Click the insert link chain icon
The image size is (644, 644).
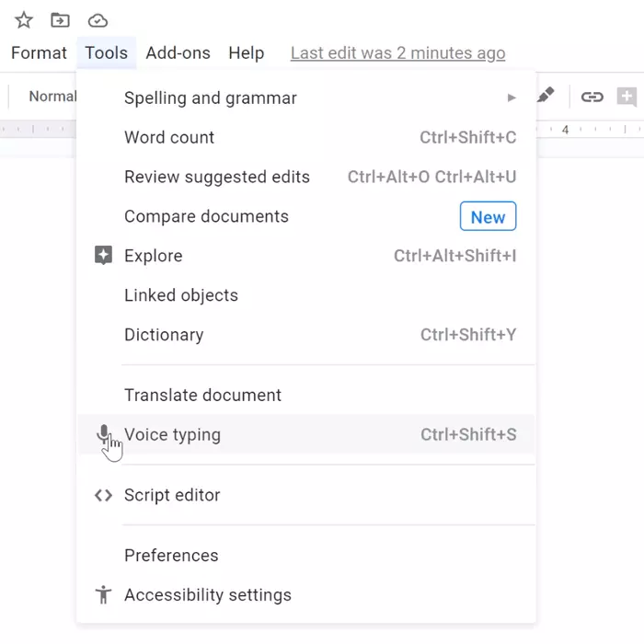tap(592, 97)
